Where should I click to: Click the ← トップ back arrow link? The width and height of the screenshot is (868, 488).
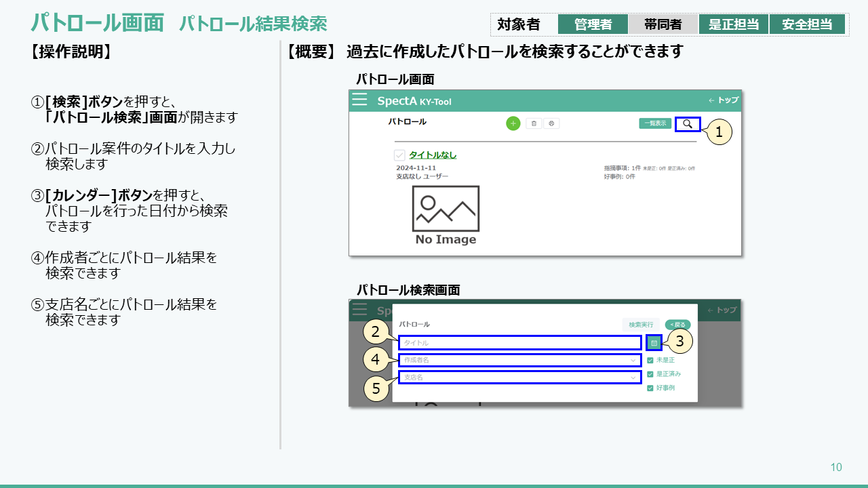tap(723, 100)
